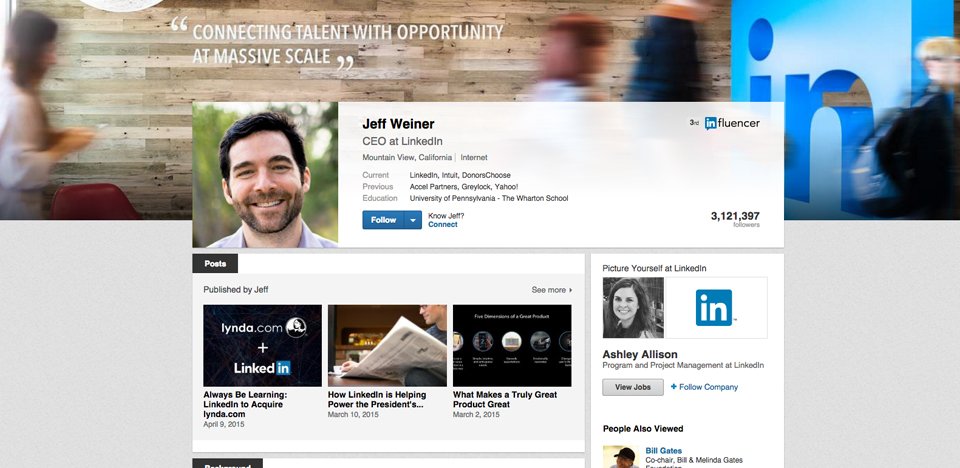
Task: Click the Internet industry label
Action: [x=474, y=157]
